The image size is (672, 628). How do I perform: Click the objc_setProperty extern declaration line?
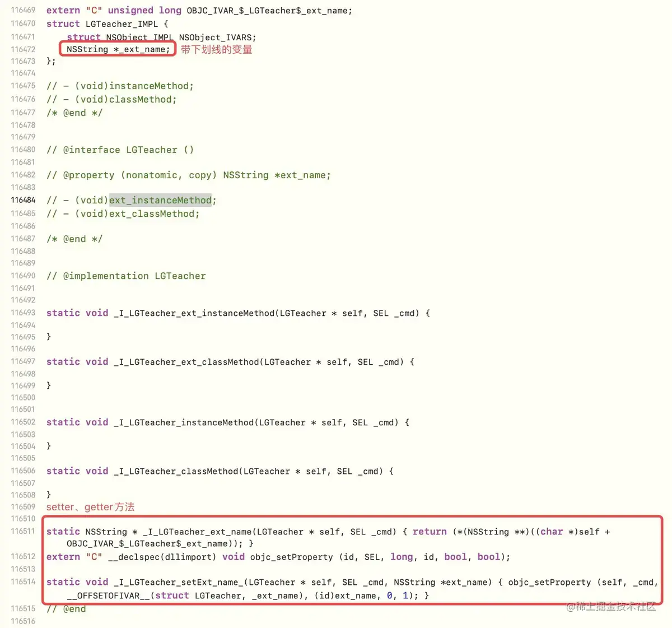click(278, 557)
